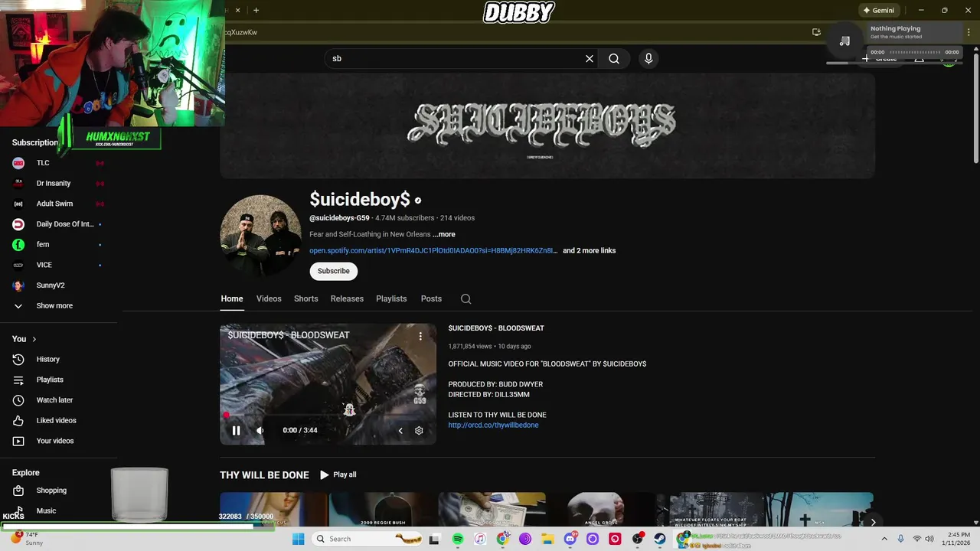The height and width of the screenshot is (551, 980).
Task: Click Play all for THY WILL BE DONE
Action: (x=338, y=475)
